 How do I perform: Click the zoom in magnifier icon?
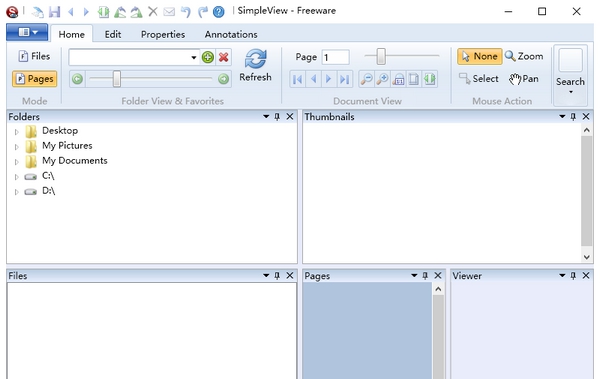[382, 79]
